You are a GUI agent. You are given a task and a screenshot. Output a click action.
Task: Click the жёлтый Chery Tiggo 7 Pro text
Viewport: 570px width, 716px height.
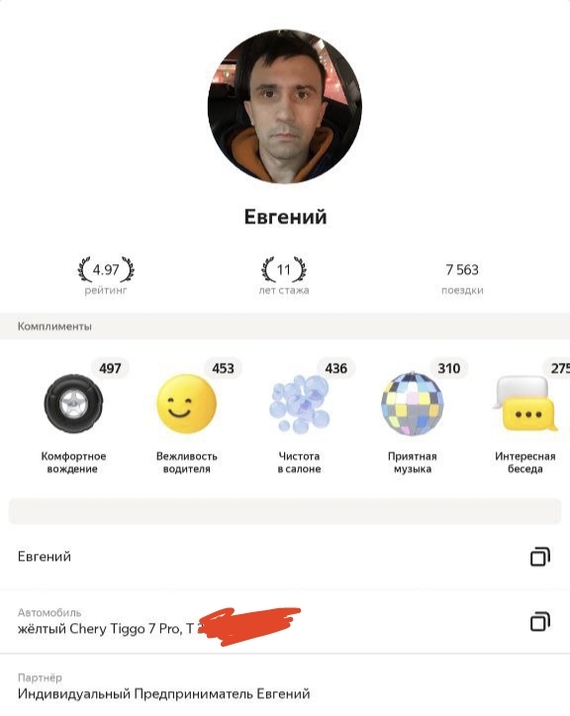tap(100, 629)
